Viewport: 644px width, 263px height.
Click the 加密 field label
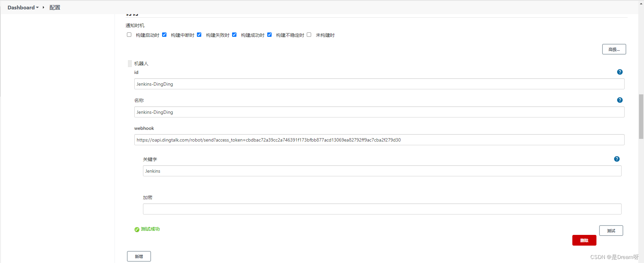[147, 197]
